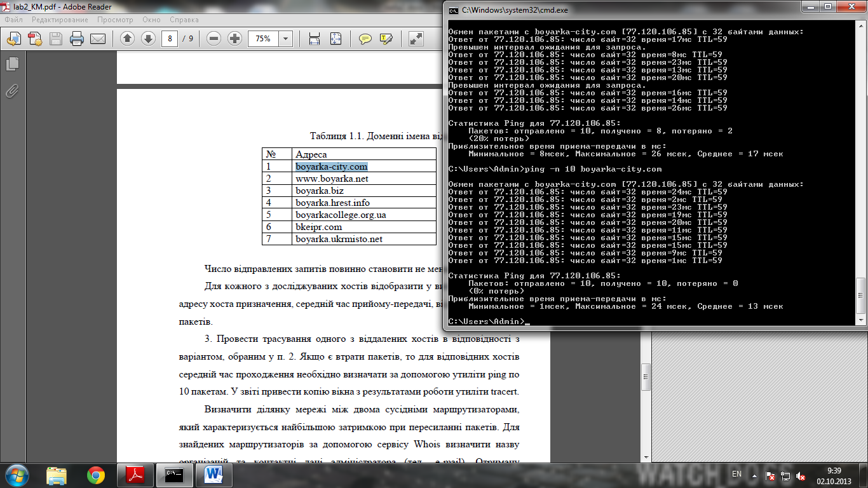
Task: Click the Create PDF icon in Adobe Reader
Action: point(35,39)
